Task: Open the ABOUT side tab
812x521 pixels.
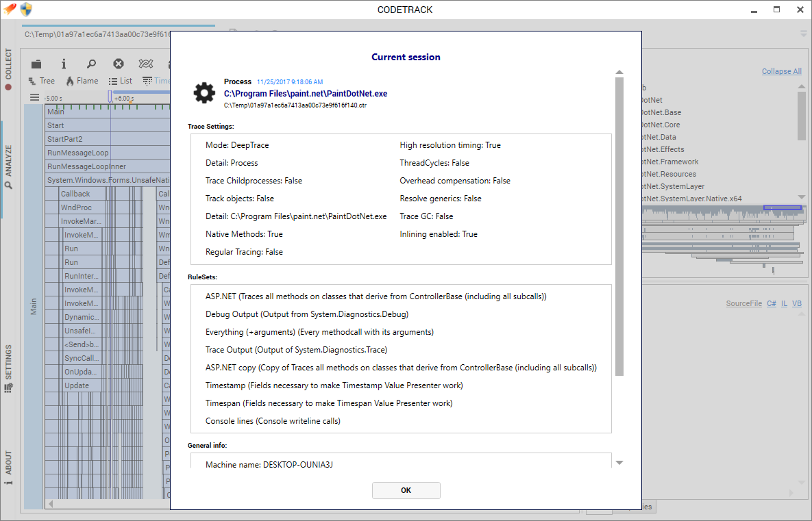Action: [x=8, y=468]
